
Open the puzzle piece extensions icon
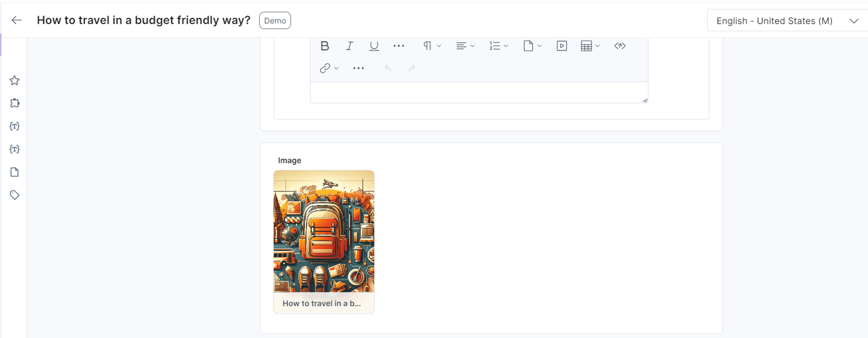[14, 103]
